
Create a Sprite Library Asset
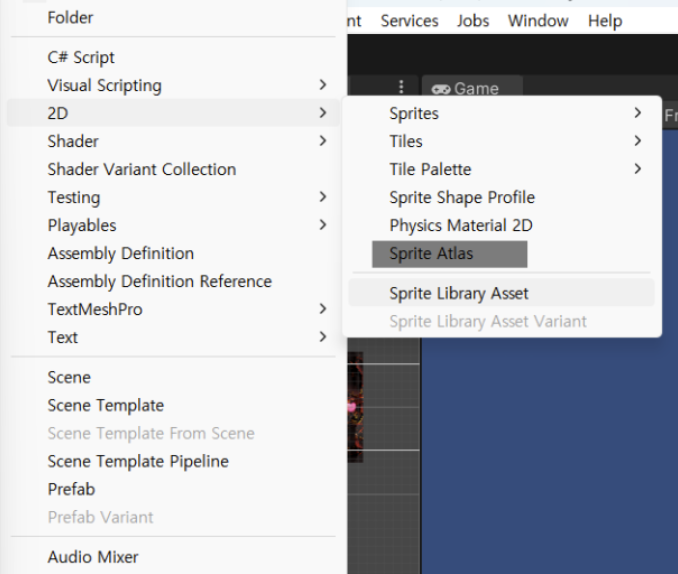(502, 293)
